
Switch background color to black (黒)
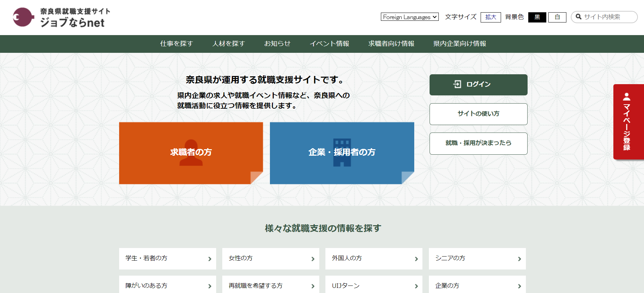(537, 17)
